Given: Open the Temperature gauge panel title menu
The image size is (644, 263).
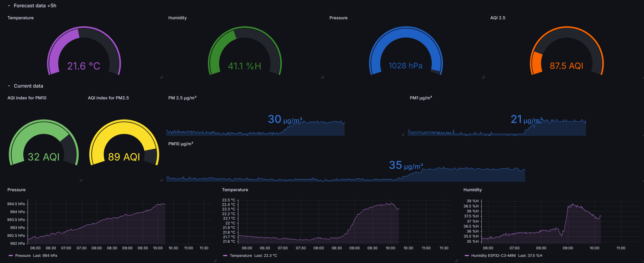Looking at the screenshot, I should point(20,18).
